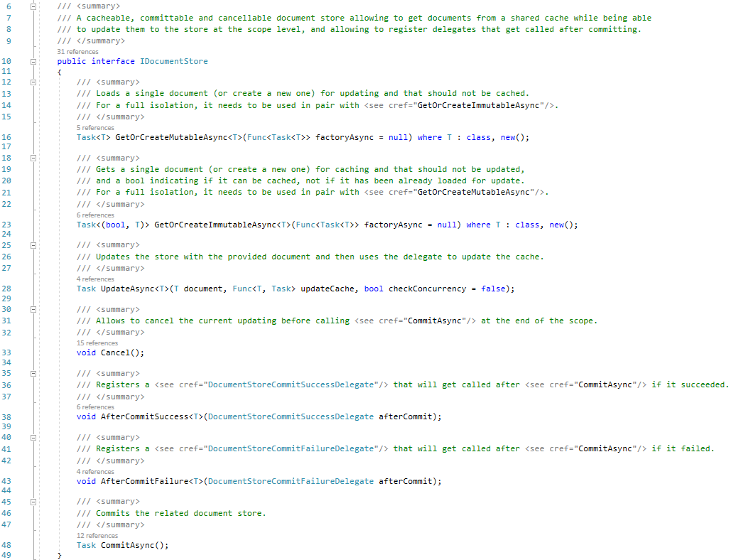
Task: Click the updateCache parameter
Action: point(328,289)
